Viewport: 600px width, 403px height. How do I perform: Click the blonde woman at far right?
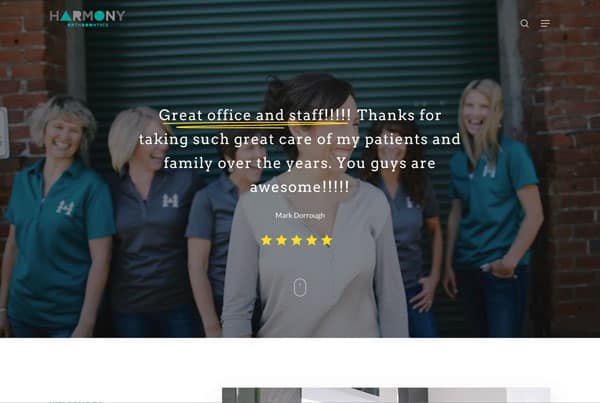coord(494,207)
